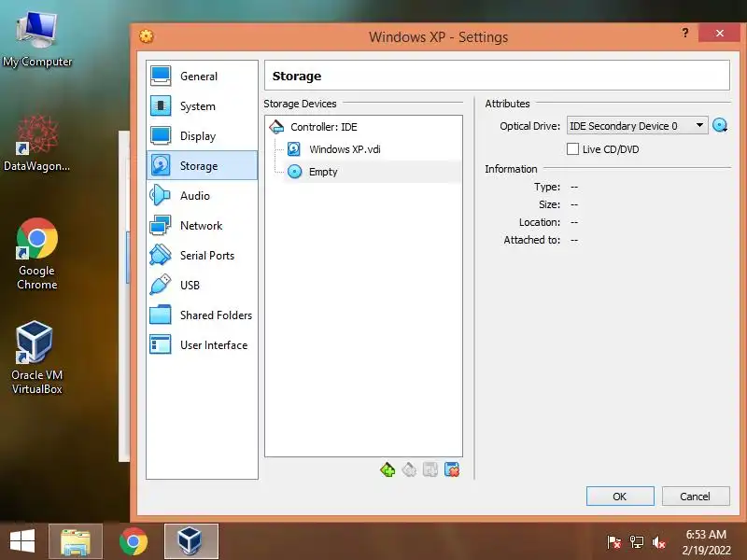The height and width of the screenshot is (560, 747).
Task: Click the General monitor icon in sidebar
Action: pos(161,77)
